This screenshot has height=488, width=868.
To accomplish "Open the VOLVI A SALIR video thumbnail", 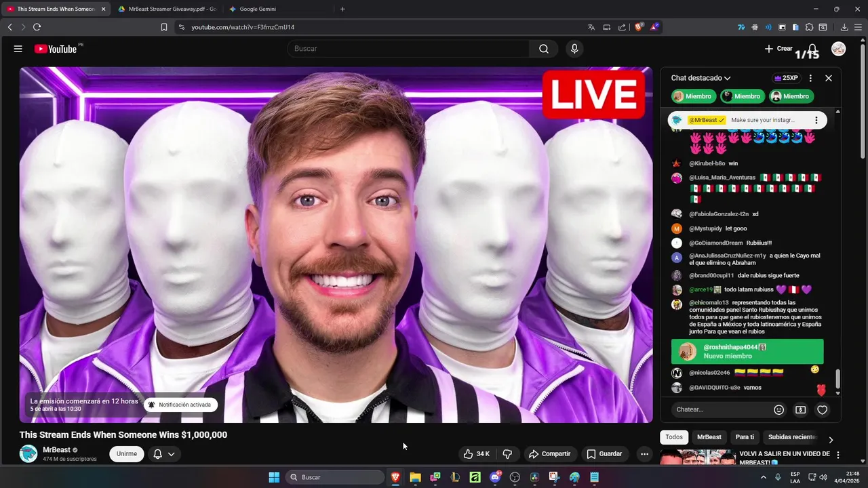I will tap(698, 457).
